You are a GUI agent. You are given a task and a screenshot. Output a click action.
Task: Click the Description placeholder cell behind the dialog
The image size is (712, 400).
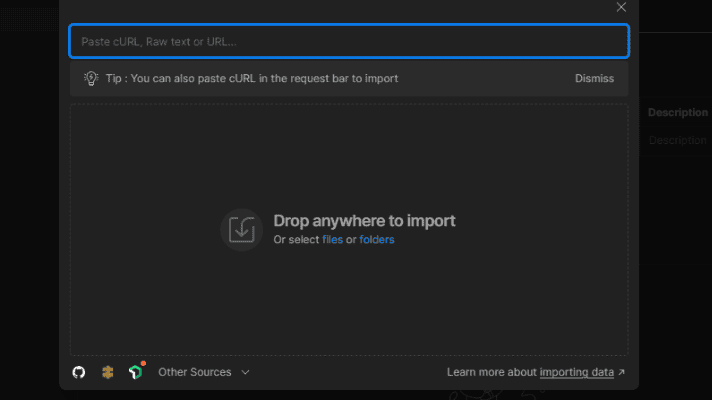tap(677, 140)
